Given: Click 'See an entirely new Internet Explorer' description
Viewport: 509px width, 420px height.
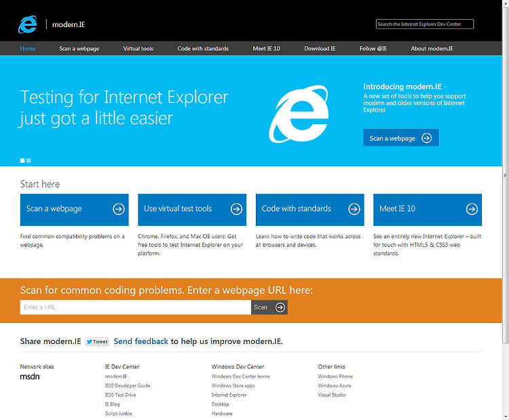Looking at the screenshot, I should click(x=427, y=245).
